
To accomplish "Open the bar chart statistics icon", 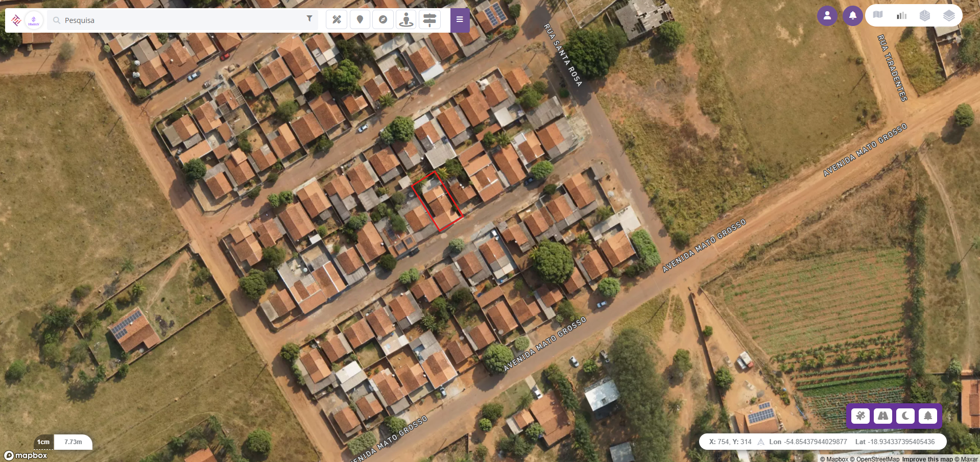I will click(x=901, y=15).
